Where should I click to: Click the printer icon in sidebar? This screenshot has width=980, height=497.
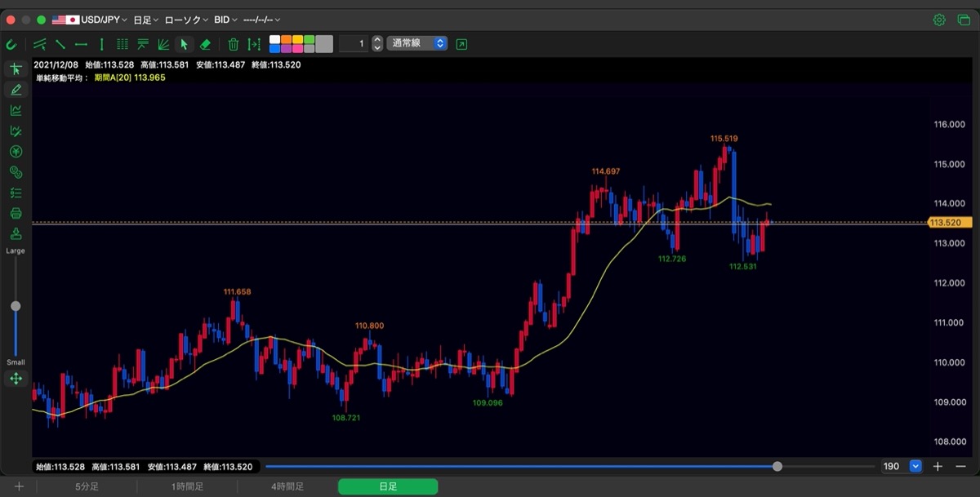tap(16, 214)
